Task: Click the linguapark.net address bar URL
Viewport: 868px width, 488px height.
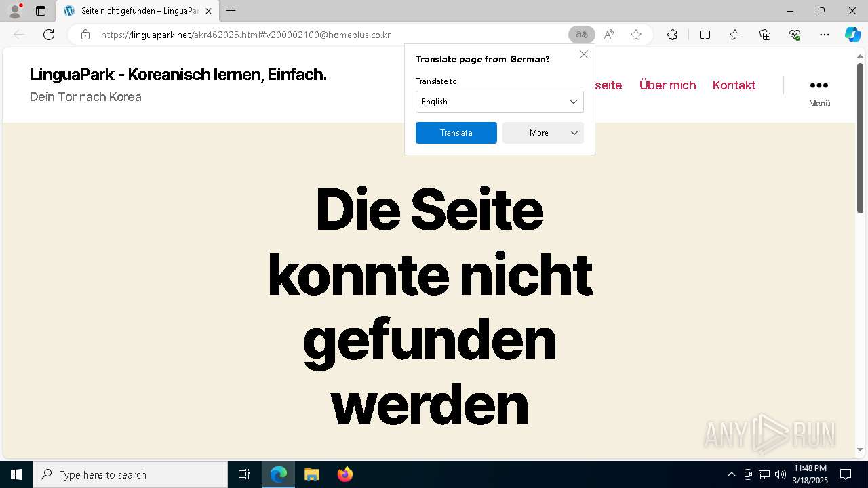Action: (245, 35)
